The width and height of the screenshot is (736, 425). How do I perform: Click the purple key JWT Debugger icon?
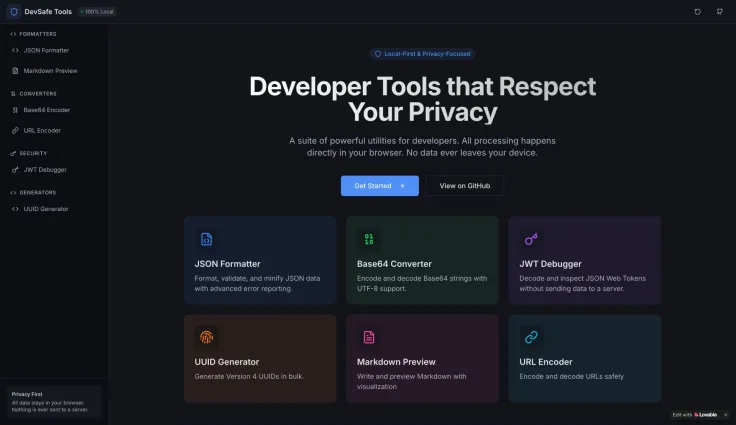(531, 239)
